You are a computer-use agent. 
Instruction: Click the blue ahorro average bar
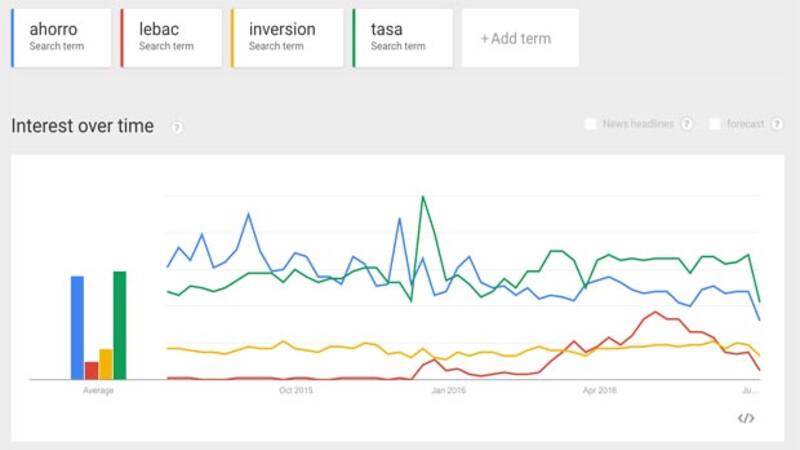coord(77,328)
